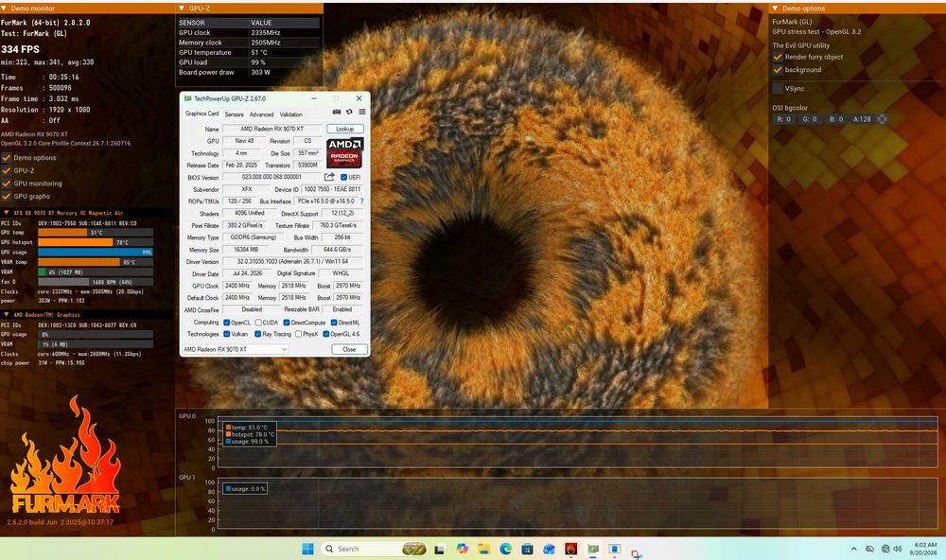Click the network icon in the system tray
The width and height of the screenshot is (946, 560).
click(x=885, y=549)
